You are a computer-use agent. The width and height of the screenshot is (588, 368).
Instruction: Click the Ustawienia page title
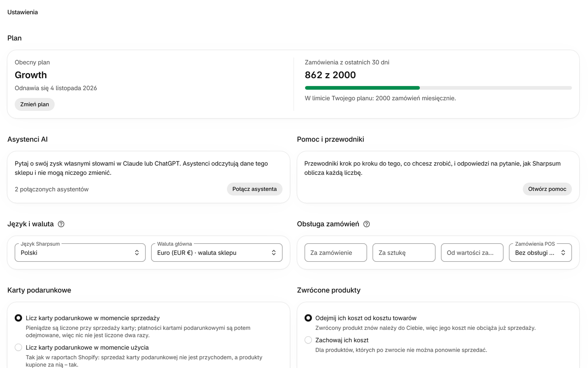point(23,12)
